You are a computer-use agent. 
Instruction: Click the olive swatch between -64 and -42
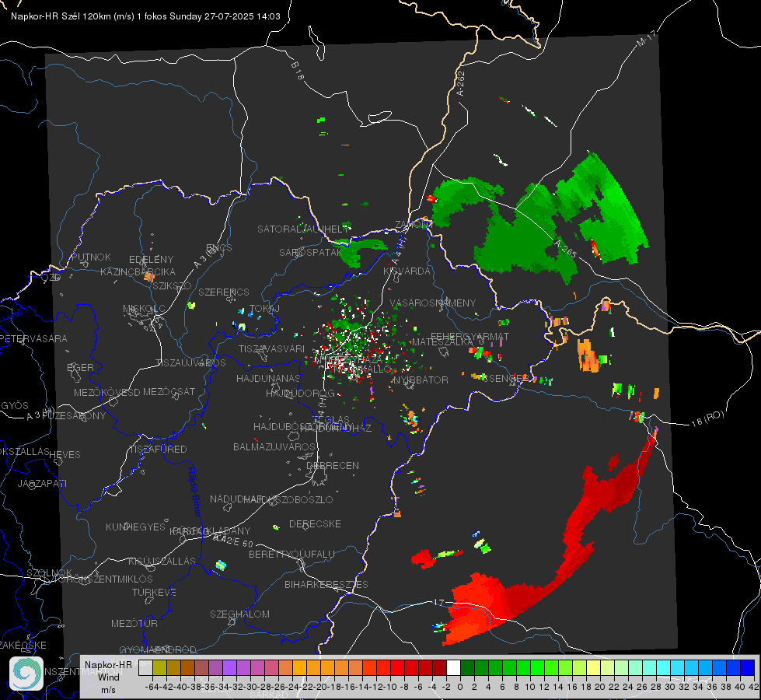tap(159, 667)
